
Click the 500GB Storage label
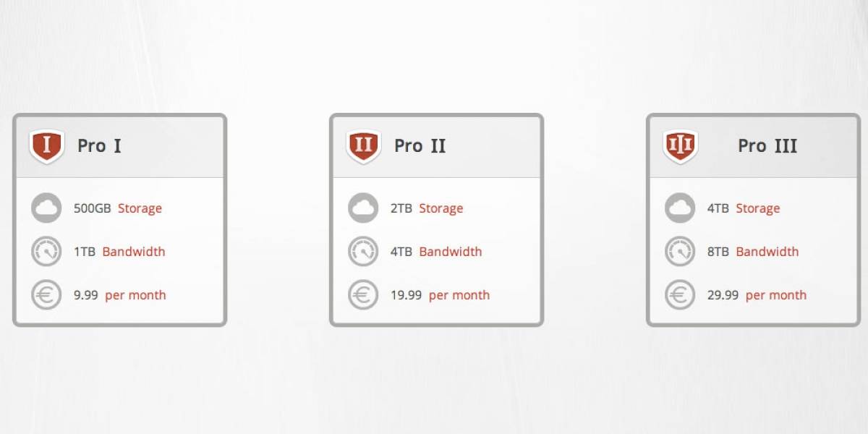click(118, 208)
